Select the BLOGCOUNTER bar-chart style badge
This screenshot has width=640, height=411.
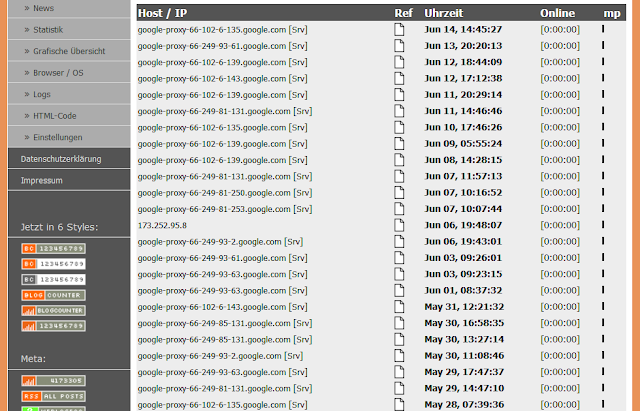53,311
